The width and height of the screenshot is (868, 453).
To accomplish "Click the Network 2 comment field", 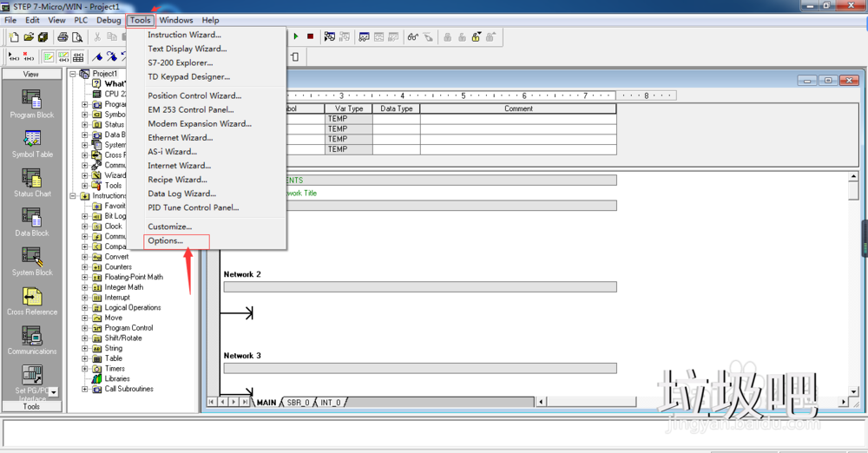I will click(420, 286).
